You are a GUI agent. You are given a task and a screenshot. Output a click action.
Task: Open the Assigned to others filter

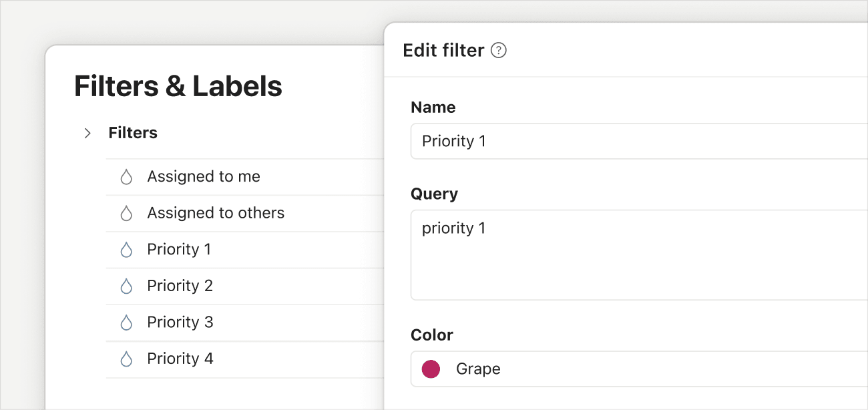click(x=215, y=213)
